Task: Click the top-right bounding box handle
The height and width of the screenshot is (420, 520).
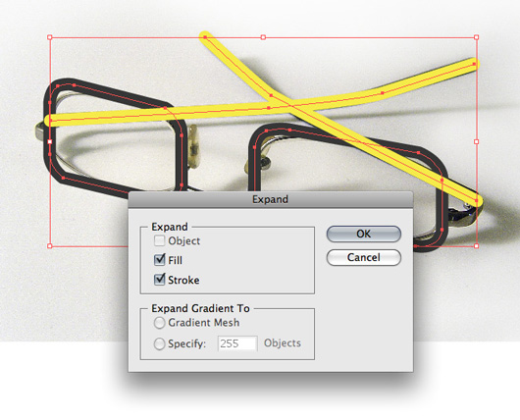Action: (476, 37)
